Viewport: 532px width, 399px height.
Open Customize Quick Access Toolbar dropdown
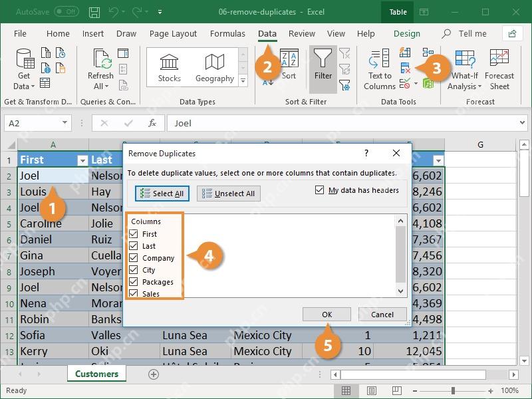click(160, 12)
